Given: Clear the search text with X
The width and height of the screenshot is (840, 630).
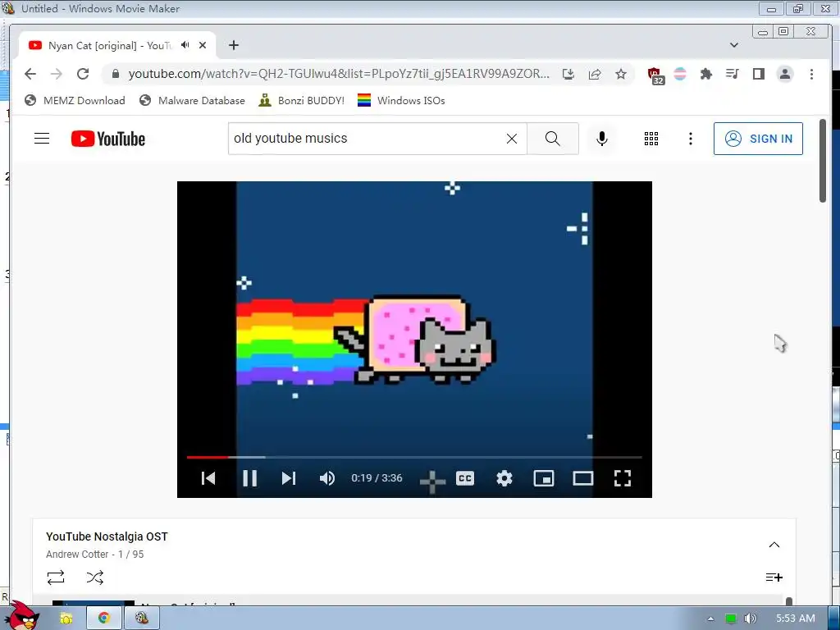Looking at the screenshot, I should (x=512, y=139).
